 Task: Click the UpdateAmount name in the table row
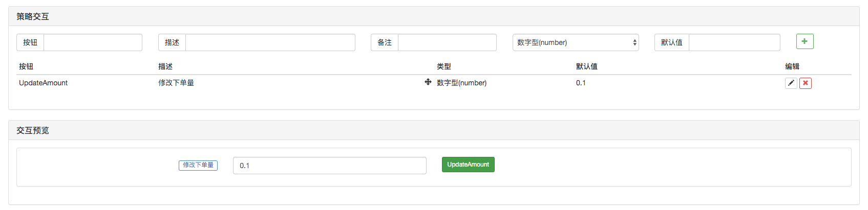44,83
